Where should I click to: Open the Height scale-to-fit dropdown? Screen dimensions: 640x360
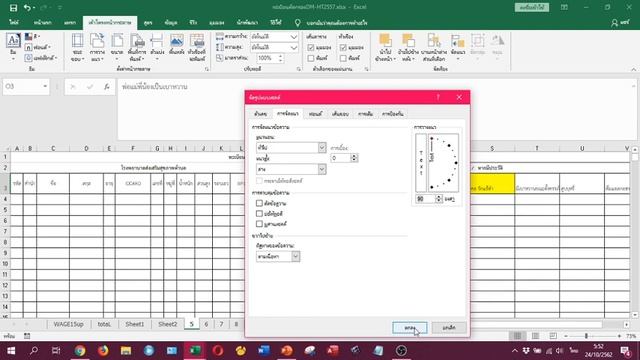pos(294,48)
